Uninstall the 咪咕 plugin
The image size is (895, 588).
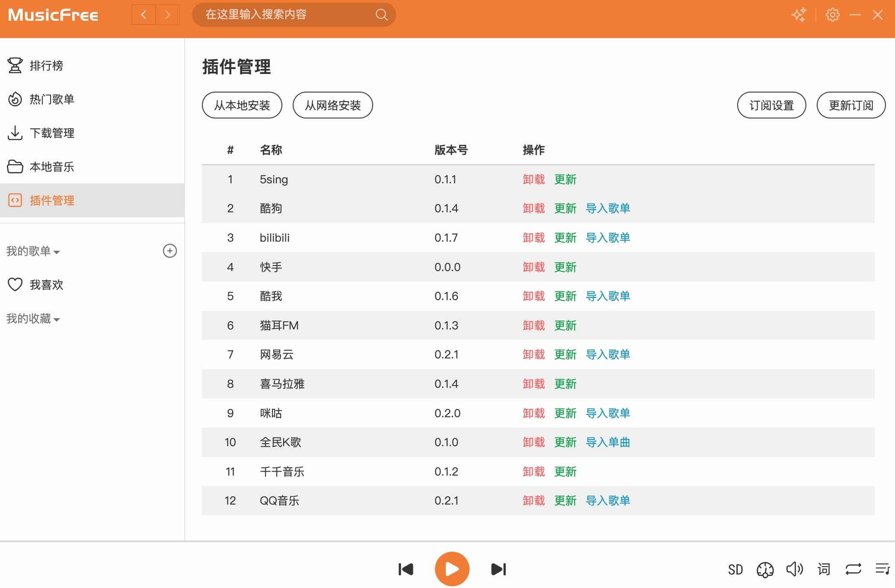click(534, 413)
